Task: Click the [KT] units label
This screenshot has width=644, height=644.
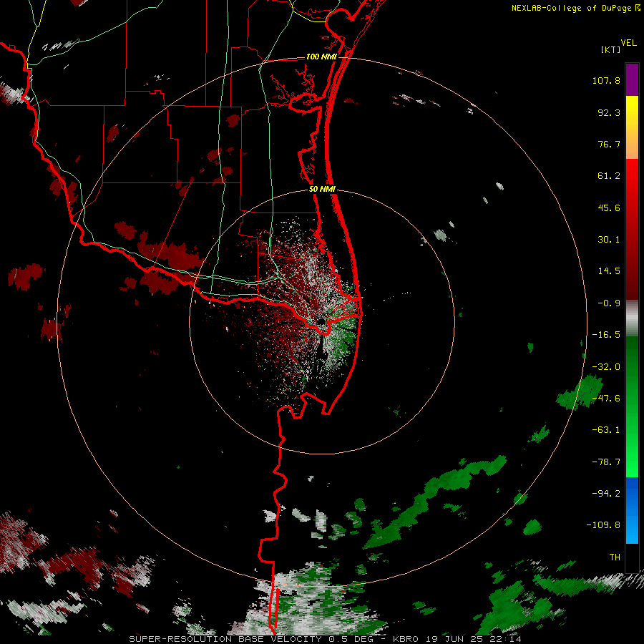Action: 610,49
